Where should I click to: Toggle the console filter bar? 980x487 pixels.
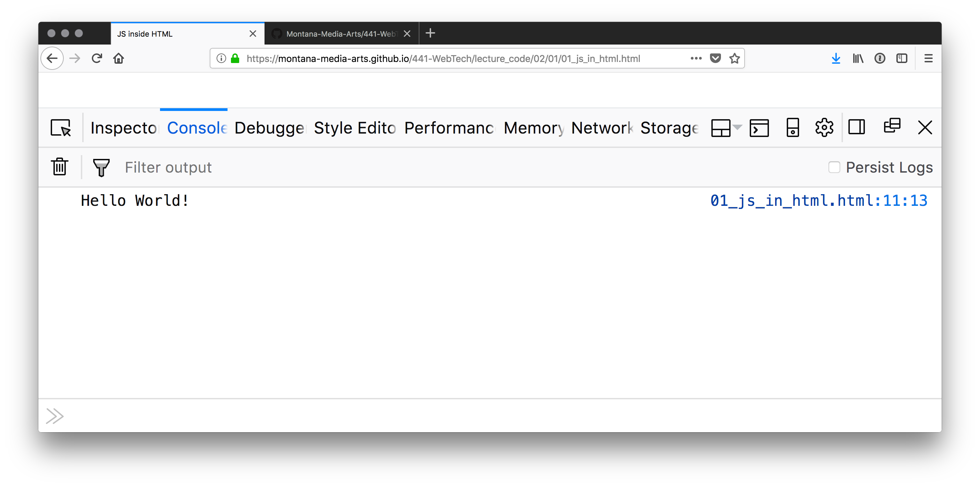point(101,167)
